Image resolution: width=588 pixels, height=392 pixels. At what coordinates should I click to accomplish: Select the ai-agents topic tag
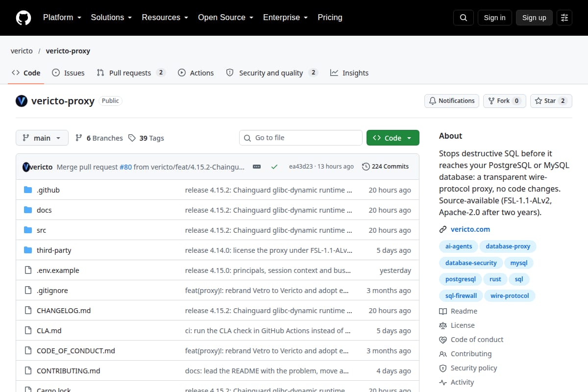(459, 246)
